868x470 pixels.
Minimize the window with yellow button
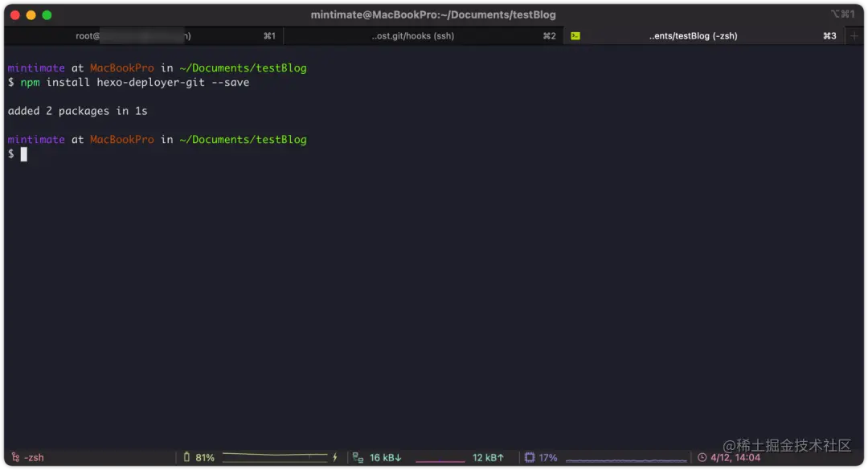[x=31, y=15]
